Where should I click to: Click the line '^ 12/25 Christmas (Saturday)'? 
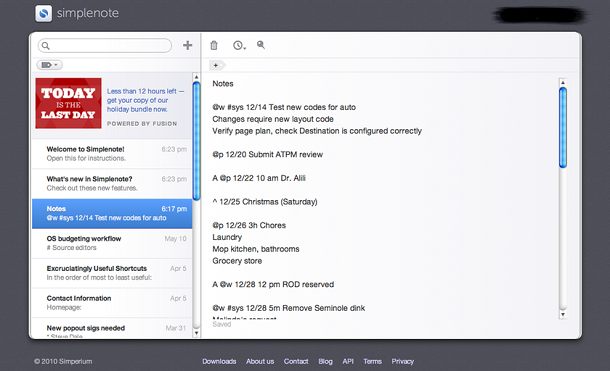click(265, 202)
